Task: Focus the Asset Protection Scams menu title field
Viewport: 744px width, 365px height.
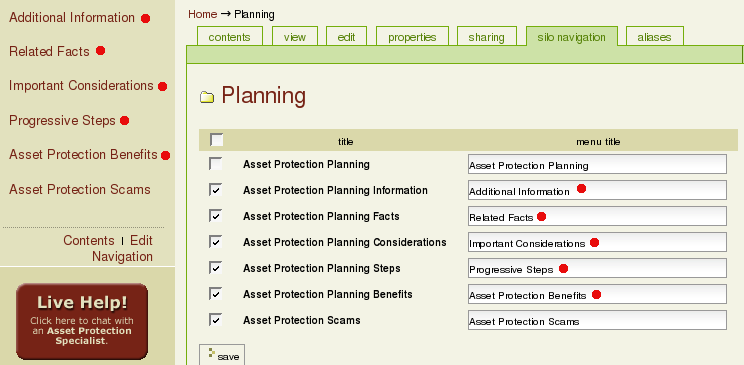Action: (597, 320)
